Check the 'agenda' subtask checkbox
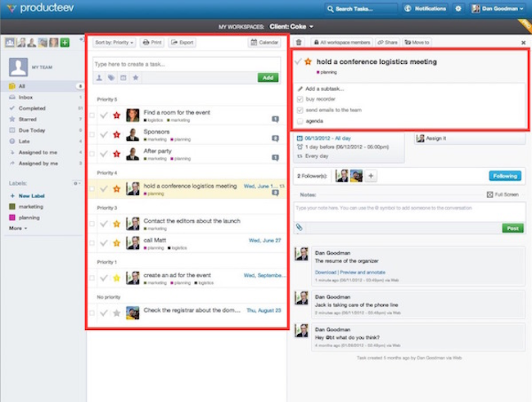 300,120
